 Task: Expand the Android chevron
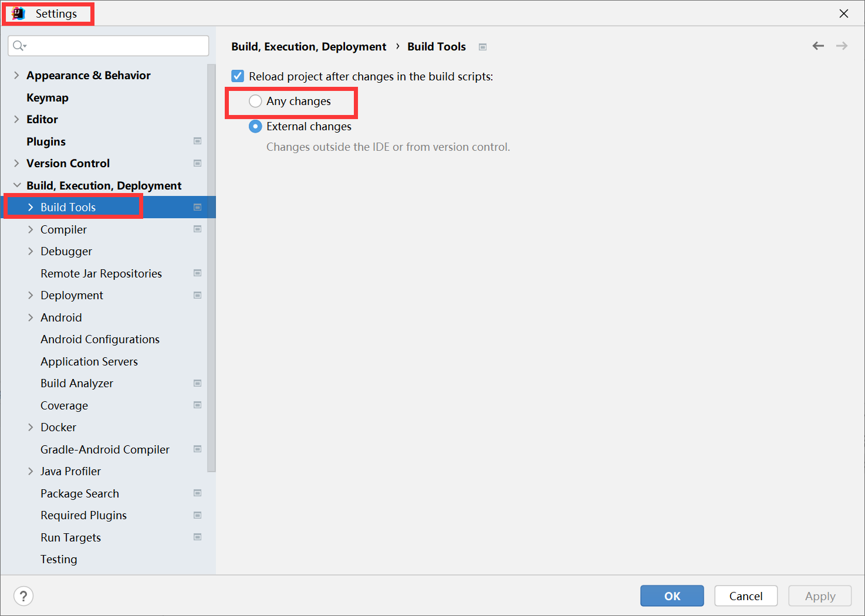click(31, 317)
